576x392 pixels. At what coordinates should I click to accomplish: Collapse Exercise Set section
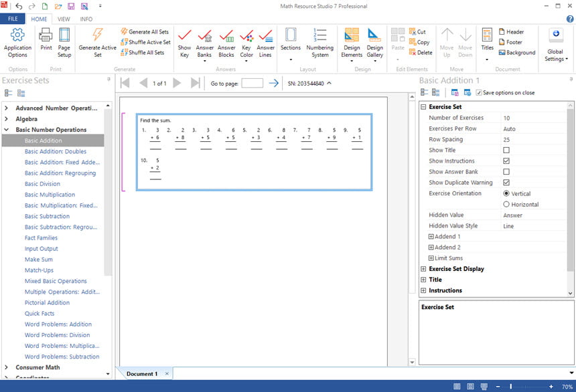point(423,107)
